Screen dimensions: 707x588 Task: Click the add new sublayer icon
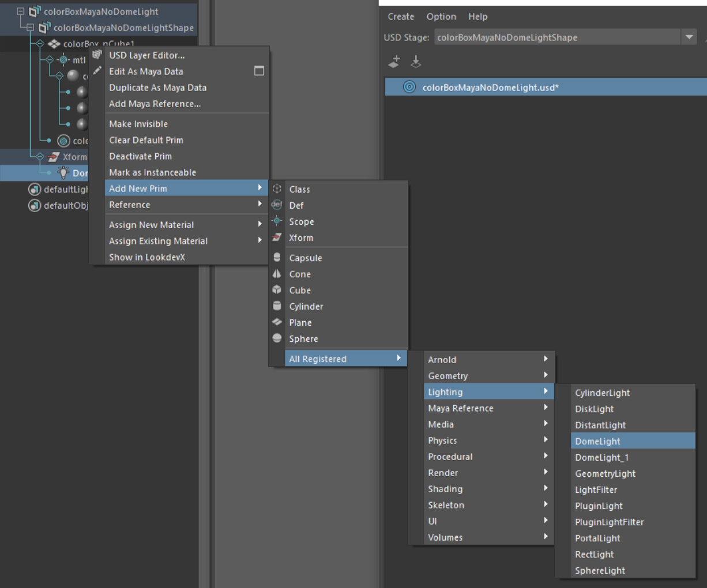click(394, 62)
